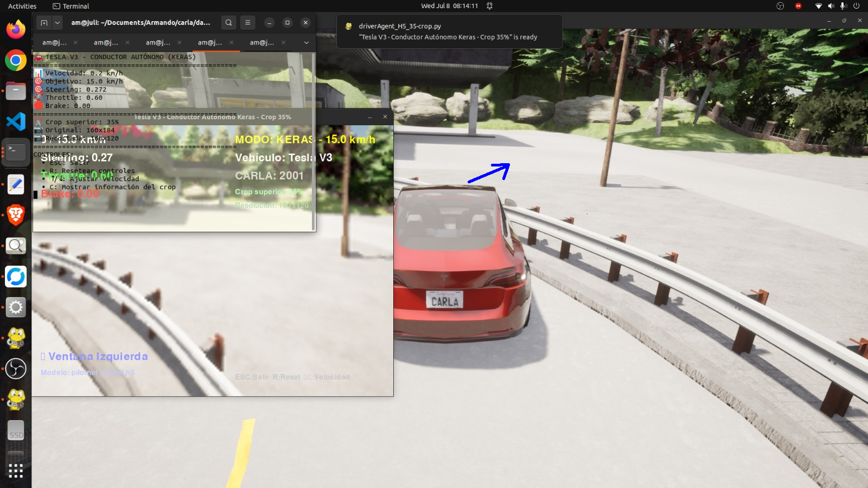Image resolution: width=868 pixels, height=488 pixels.
Task: Open Visual Studio Code in the dock
Action: coord(16,121)
